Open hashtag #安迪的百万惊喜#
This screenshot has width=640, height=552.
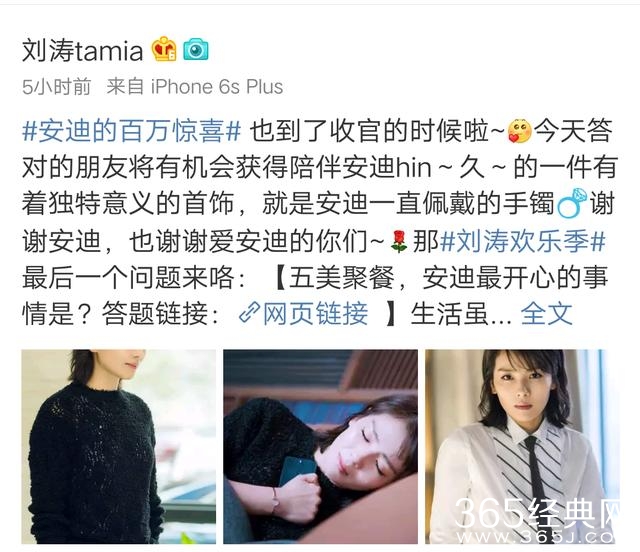coord(131,131)
